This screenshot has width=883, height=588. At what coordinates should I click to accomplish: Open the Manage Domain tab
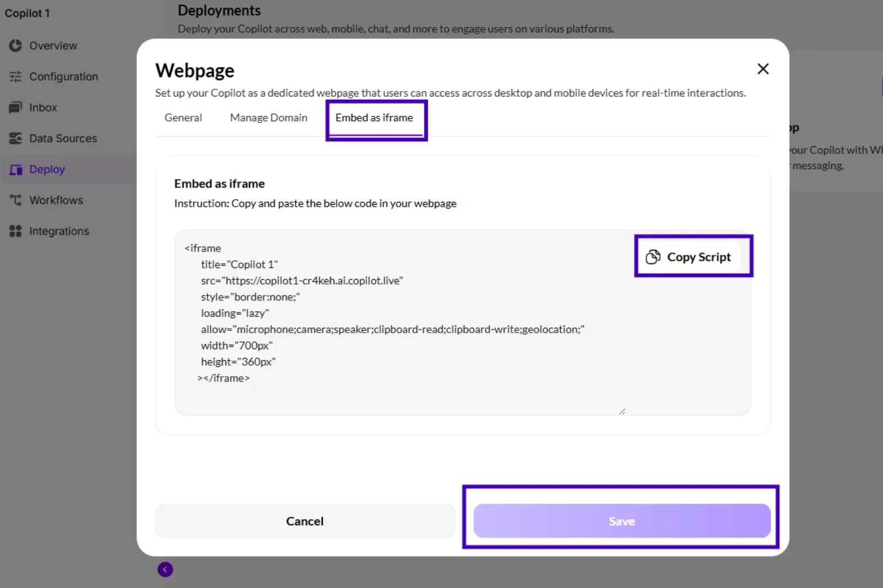[269, 117]
